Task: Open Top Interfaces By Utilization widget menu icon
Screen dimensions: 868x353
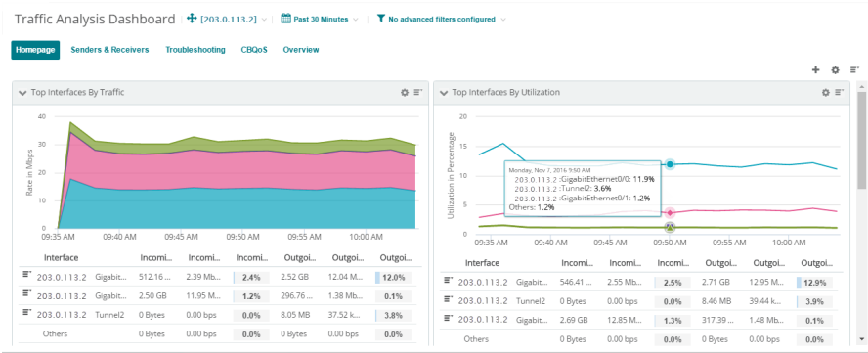Action: pyautogui.click(x=840, y=93)
